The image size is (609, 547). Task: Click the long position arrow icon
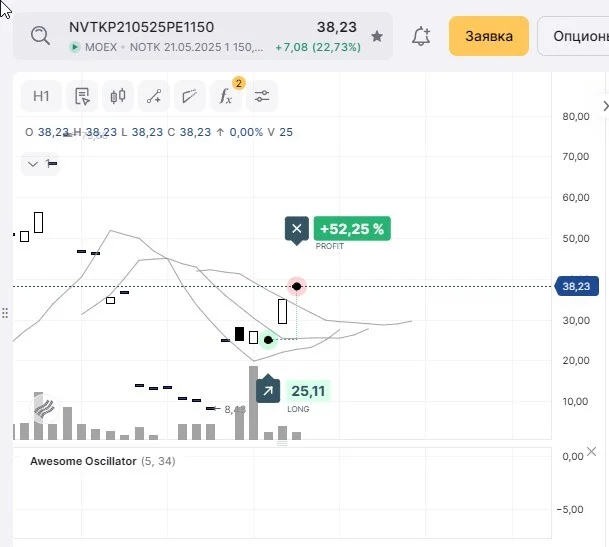point(268,391)
